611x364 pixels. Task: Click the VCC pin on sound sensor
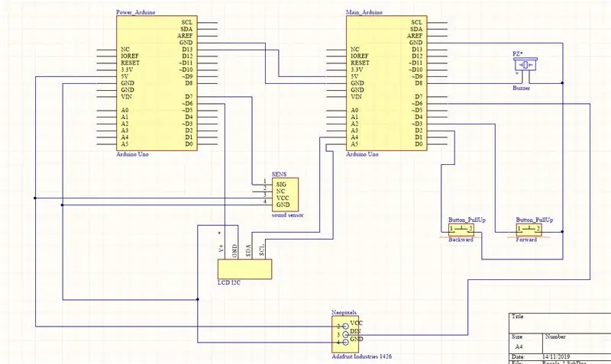click(283, 198)
